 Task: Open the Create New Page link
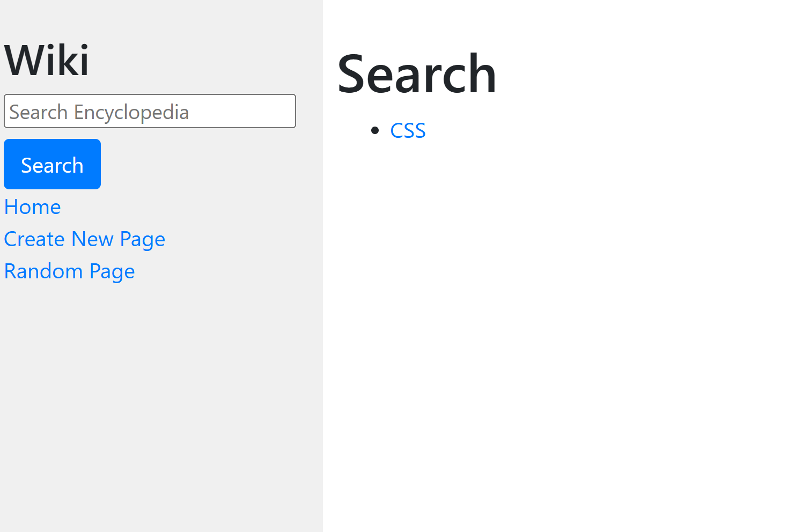click(x=84, y=239)
